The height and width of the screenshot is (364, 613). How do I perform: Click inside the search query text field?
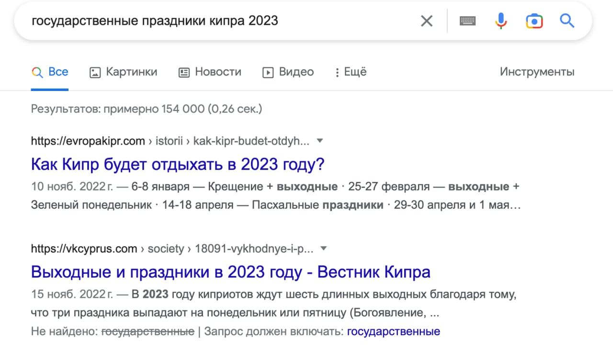(216, 21)
